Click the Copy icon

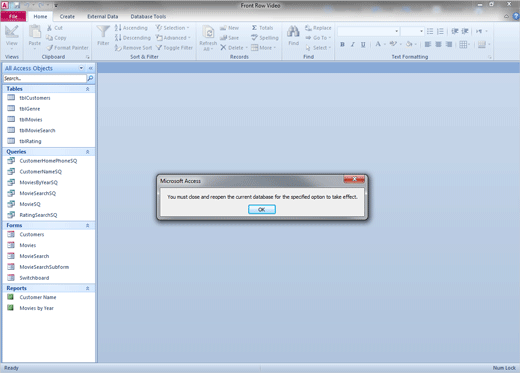(x=49, y=38)
